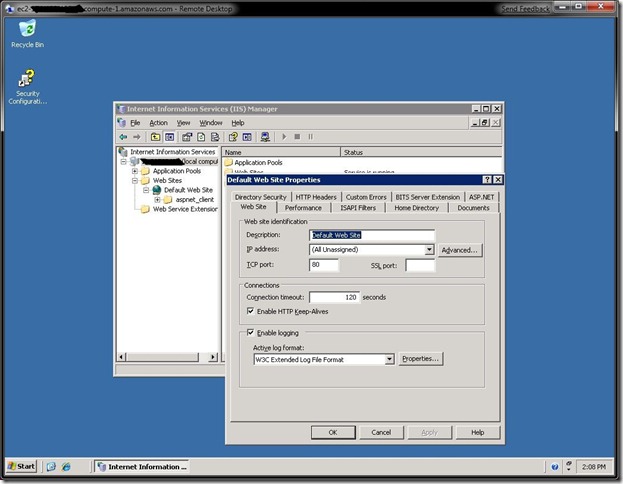
Task: Switch to the Home Directory tab
Action: tap(416, 208)
